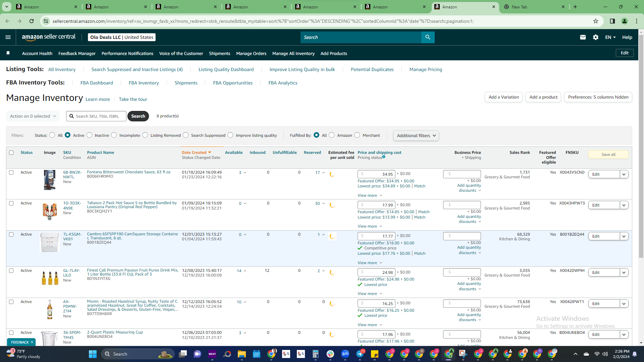Select the 'Incomplete' status radio button

coord(114,135)
